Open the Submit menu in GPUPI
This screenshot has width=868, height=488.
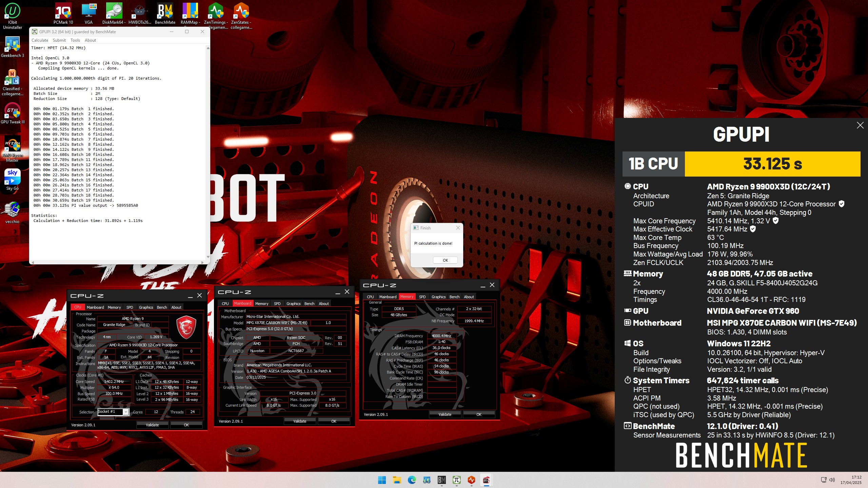coord(59,40)
